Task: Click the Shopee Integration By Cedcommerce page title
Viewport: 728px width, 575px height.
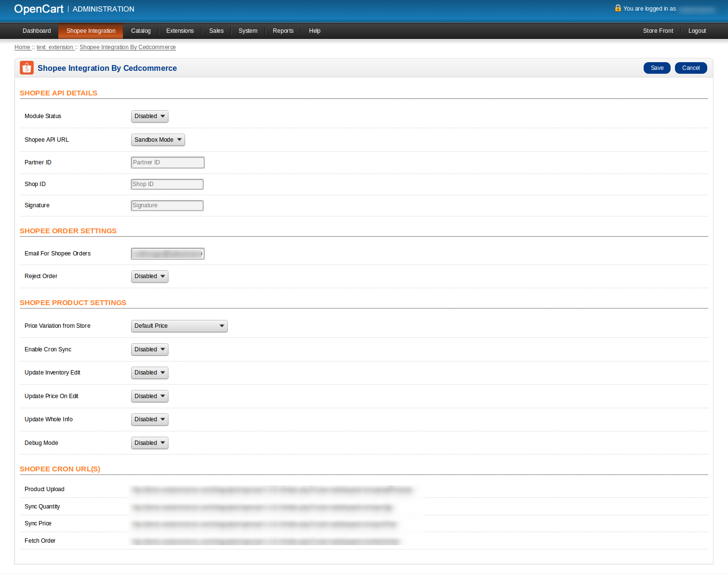Action: tap(107, 68)
